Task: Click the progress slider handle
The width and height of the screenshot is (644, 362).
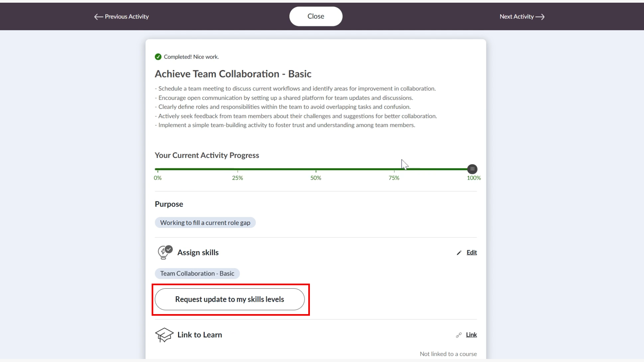Action: (472, 169)
